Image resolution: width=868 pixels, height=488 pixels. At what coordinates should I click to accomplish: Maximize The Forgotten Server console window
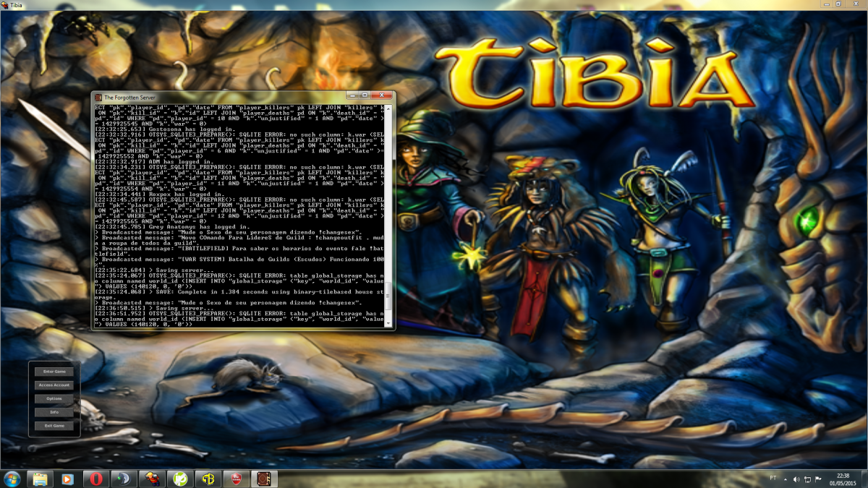[x=365, y=95]
